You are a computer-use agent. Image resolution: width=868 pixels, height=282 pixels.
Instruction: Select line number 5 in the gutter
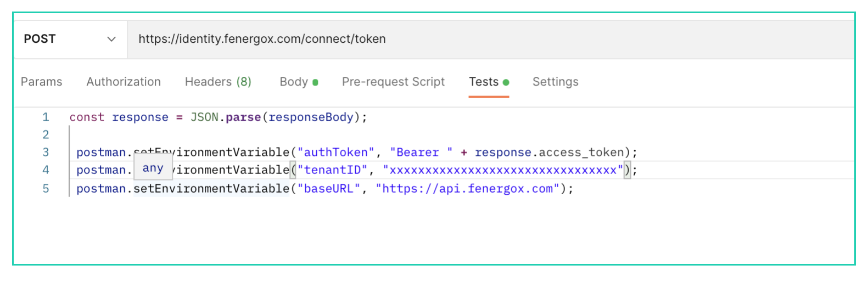coord(46,188)
